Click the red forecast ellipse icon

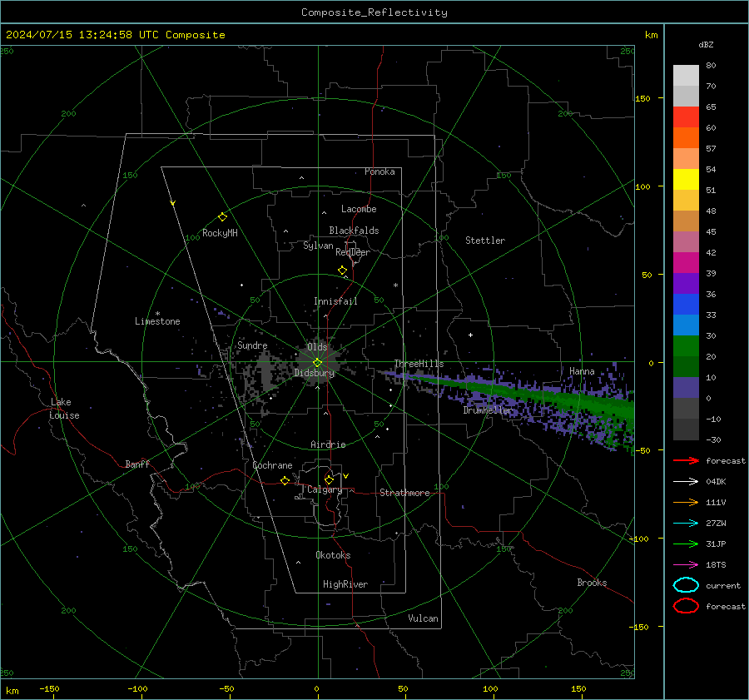point(686,606)
